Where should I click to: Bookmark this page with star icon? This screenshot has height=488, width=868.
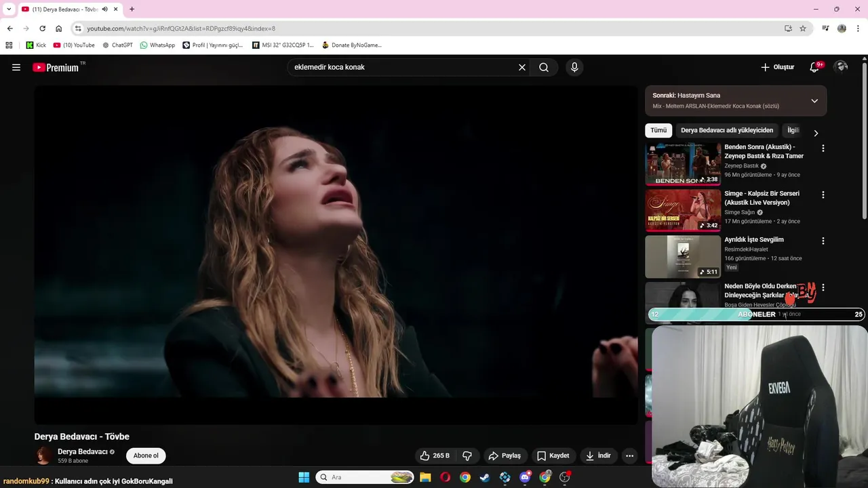coord(803,28)
